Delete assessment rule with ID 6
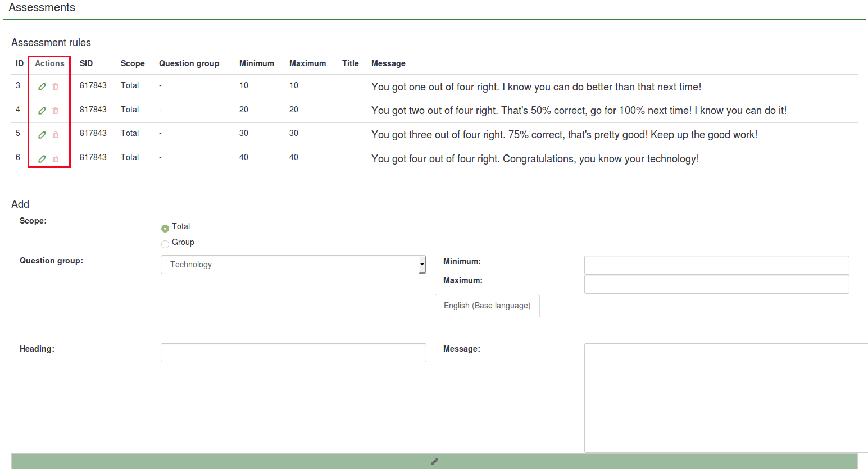 tap(55, 159)
